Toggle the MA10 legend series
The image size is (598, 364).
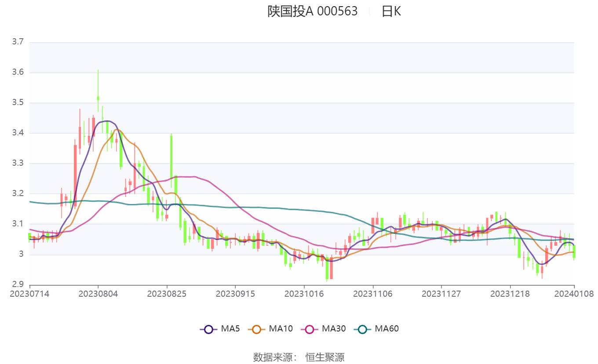(270, 328)
